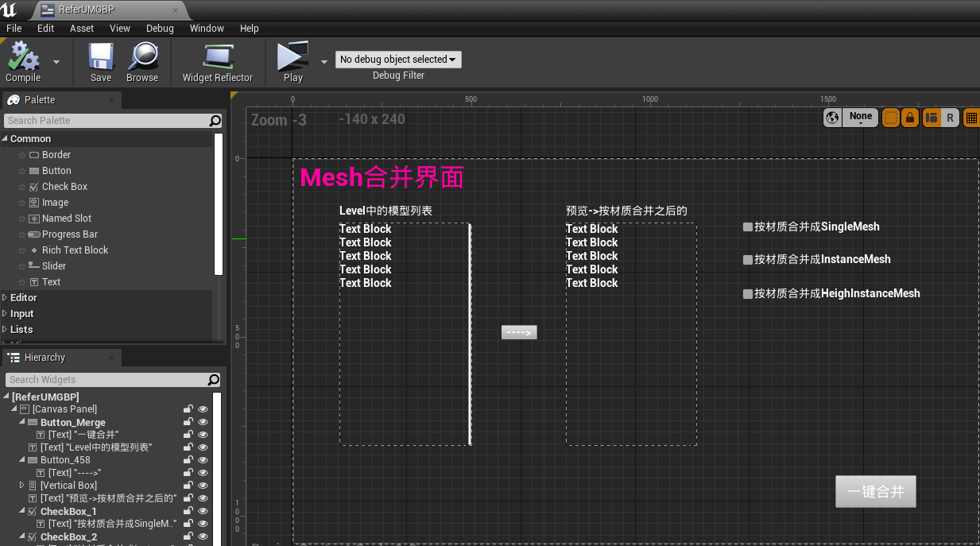Collapse the Canvas Panel tree item

[x=13, y=409]
